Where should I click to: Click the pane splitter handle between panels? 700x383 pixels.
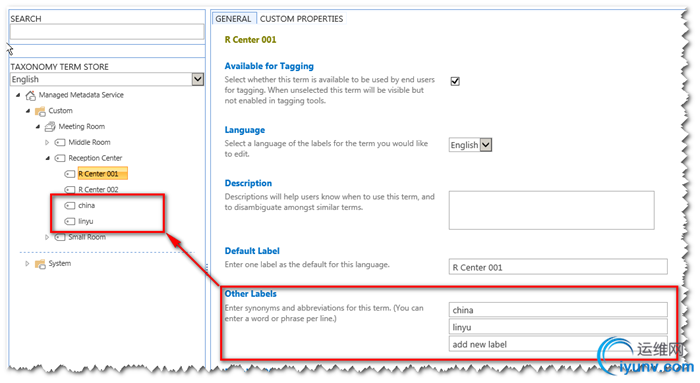[x=207, y=268]
